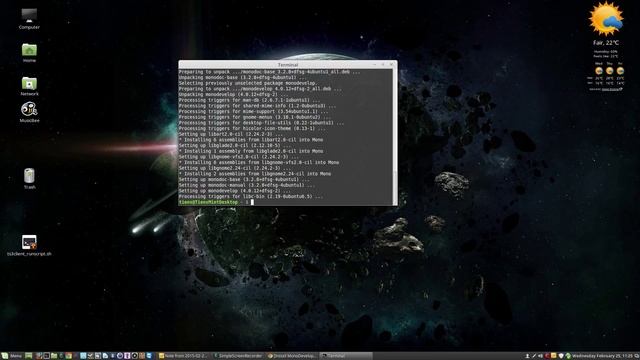The width and height of the screenshot is (640, 360).
Task: Switch to SimpleScreenRecorder taskbar window
Action: point(239,356)
